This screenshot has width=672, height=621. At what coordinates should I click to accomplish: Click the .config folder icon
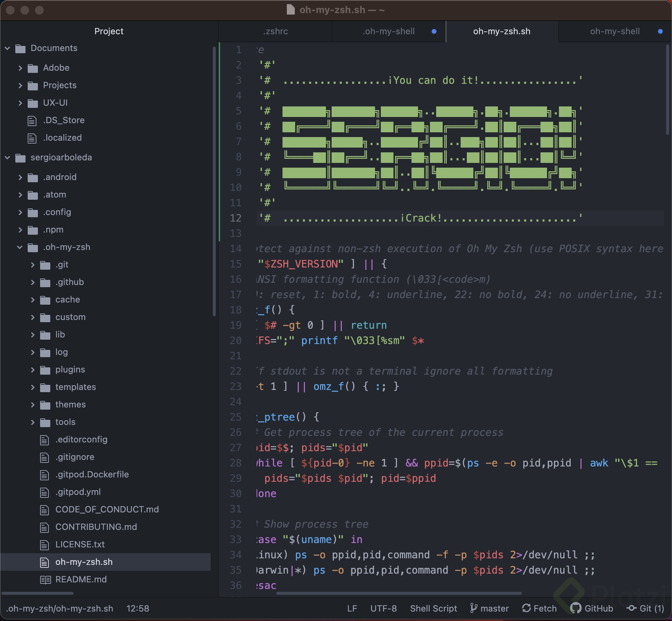[33, 212]
